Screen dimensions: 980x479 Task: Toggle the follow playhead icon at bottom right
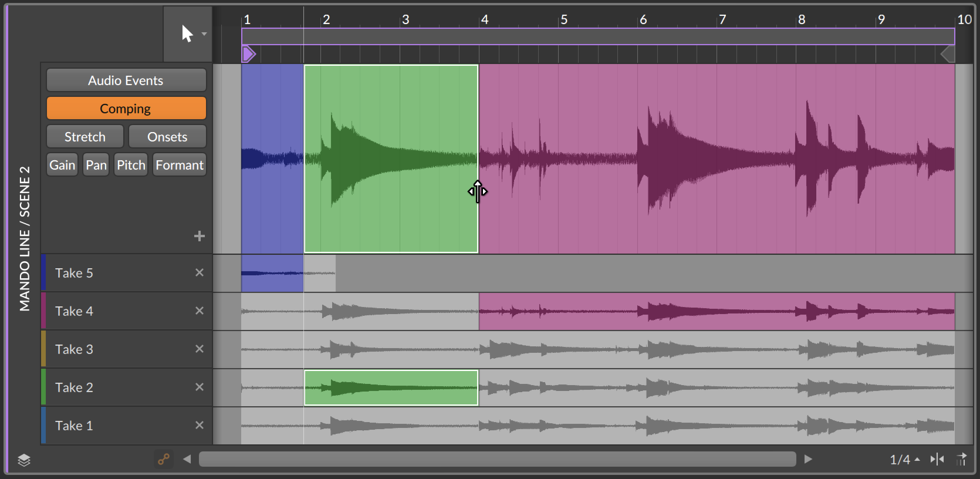coord(961,459)
